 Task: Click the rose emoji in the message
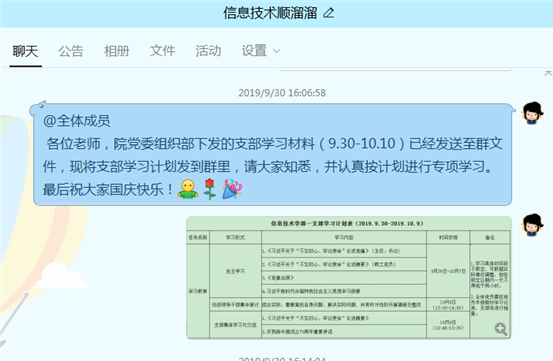[209, 189]
